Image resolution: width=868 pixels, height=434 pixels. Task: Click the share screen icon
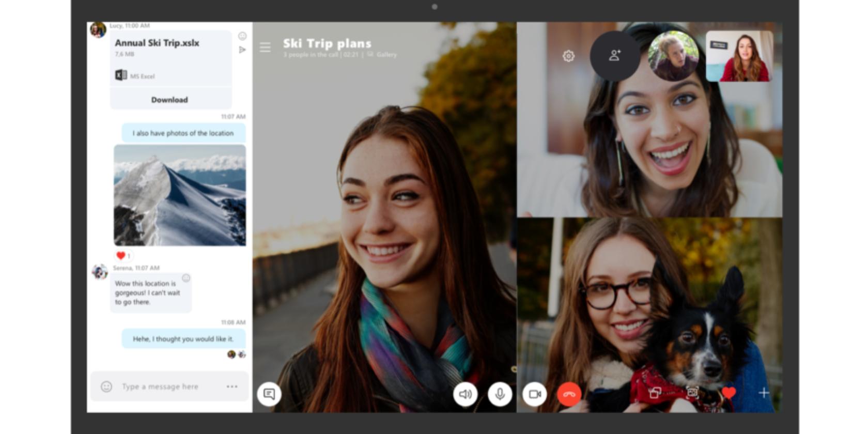coord(655,393)
